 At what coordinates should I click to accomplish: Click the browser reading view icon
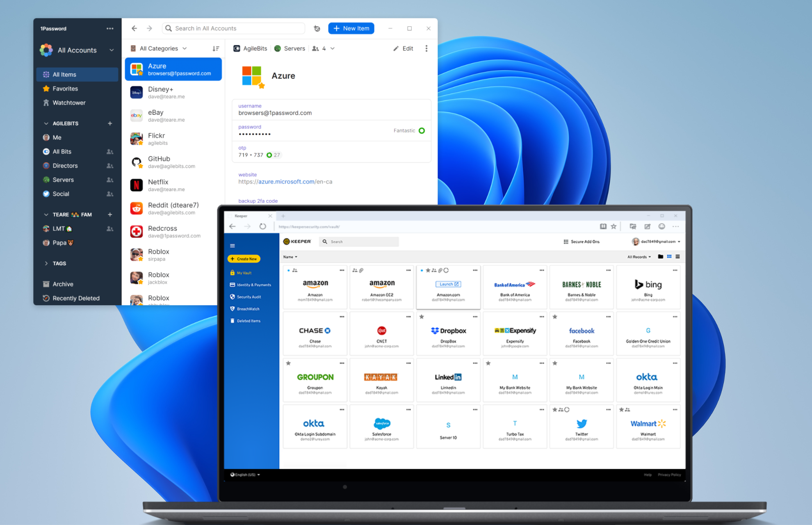(603, 226)
